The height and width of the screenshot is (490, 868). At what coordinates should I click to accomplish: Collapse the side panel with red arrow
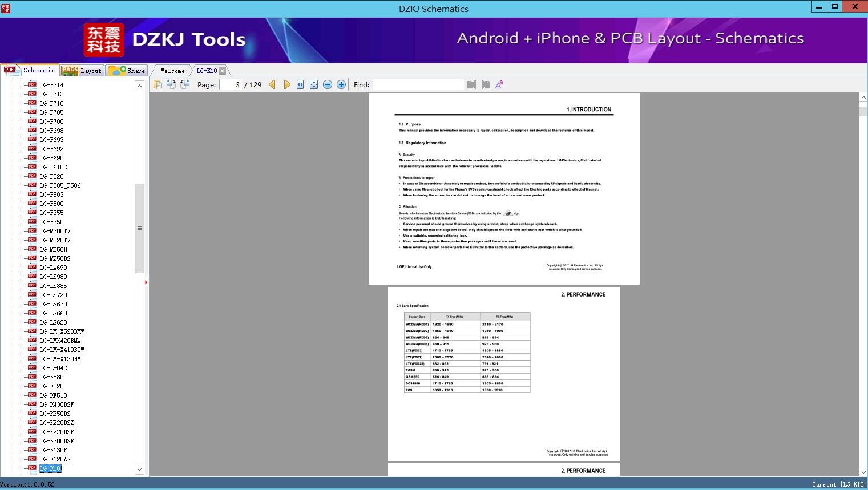click(x=146, y=282)
